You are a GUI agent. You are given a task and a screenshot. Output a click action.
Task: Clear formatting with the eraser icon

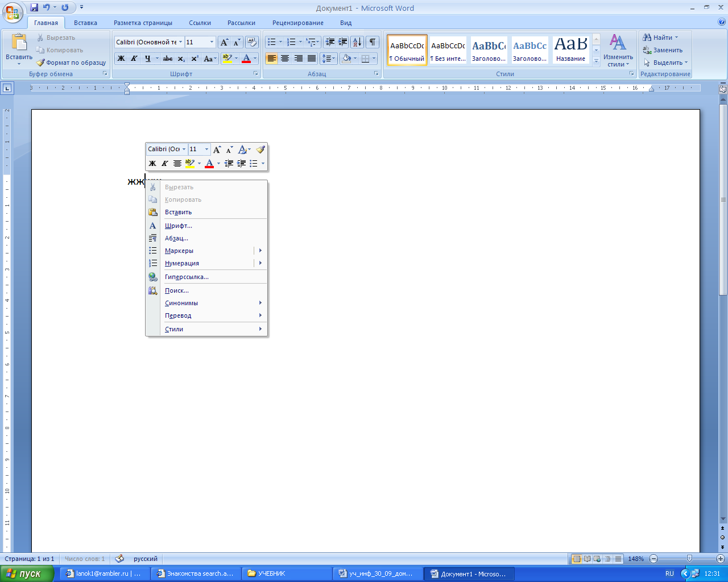pos(252,42)
